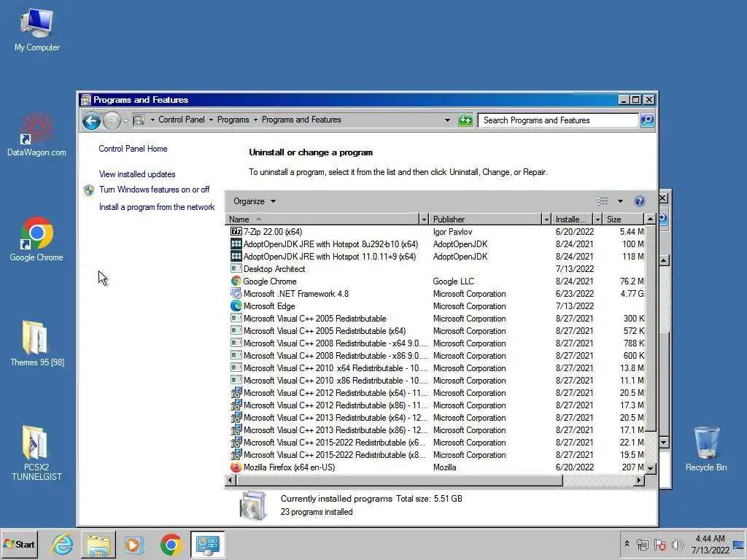Click the change view icon in toolbar
The width and height of the screenshot is (747, 560).
click(x=602, y=201)
